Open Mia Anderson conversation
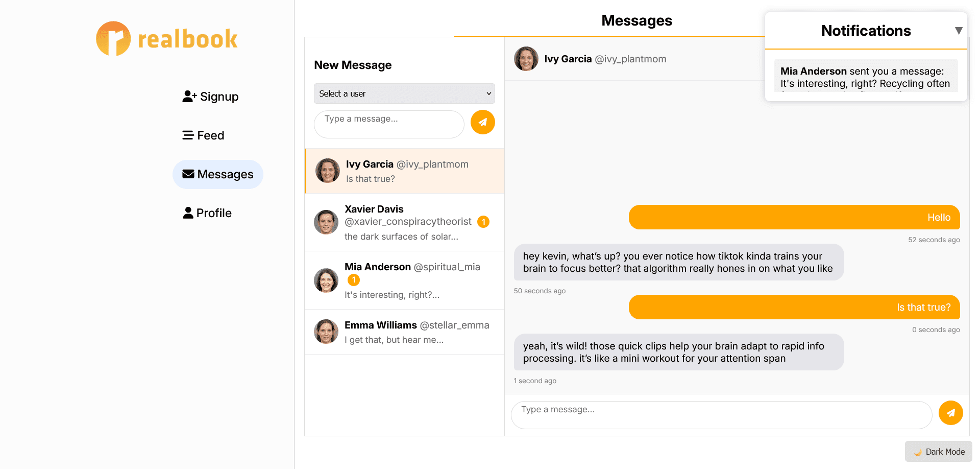 404,280
